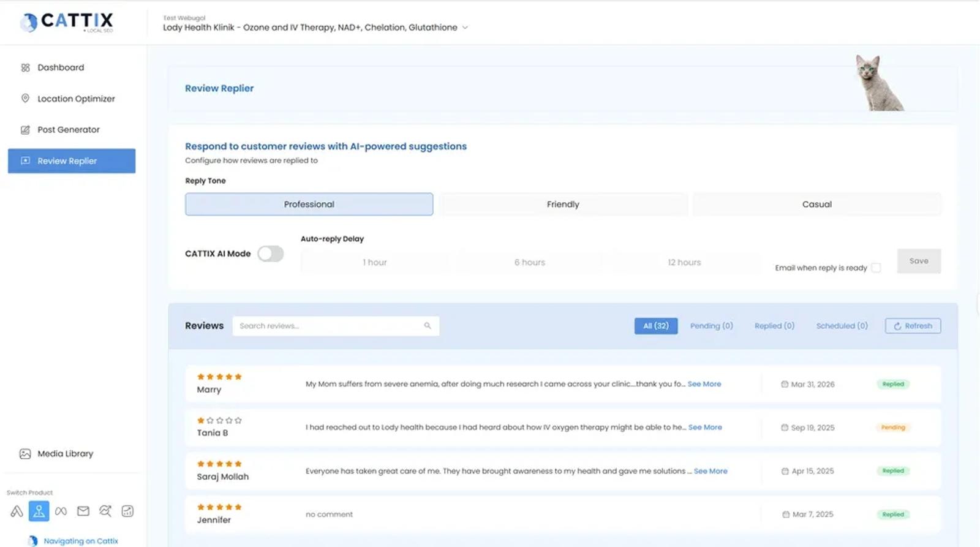Expand Saraj Mollah's review with See More
The width and height of the screenshot is (980, 547).
point(710,471)
